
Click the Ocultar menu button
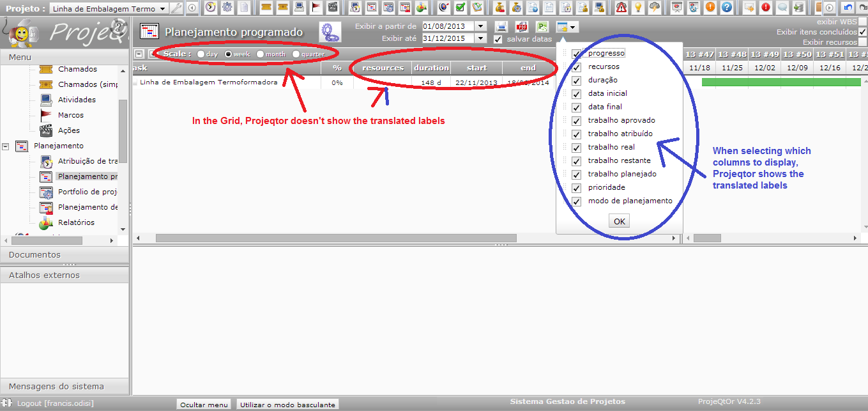point(204,405)
